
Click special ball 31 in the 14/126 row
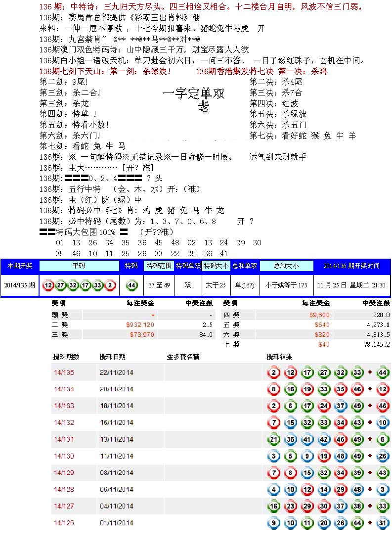pos(383,523)
